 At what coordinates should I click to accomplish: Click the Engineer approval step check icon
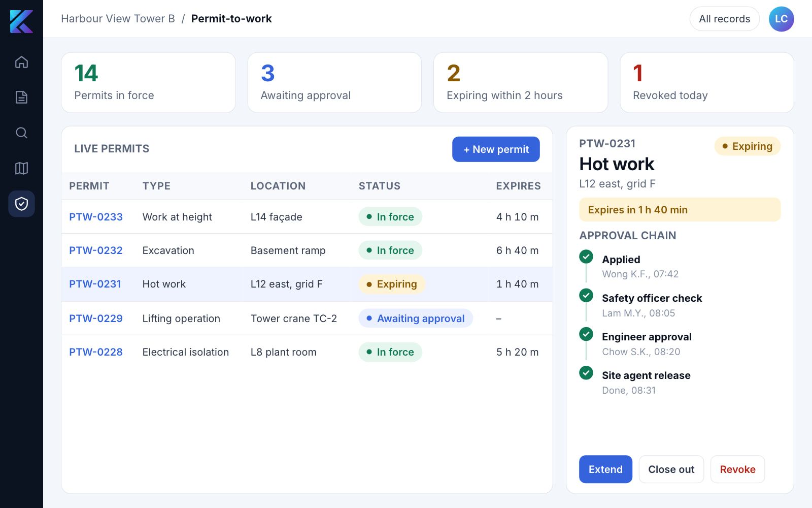(x=586, y=334)
